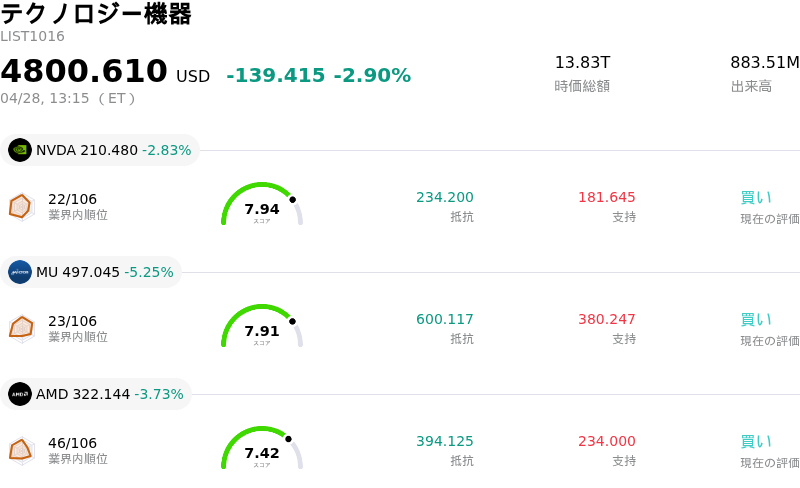Image resolution: width=800 pixels, height=488 pixels.
Task: Open the NVDA 210.480 ticker chip
Action: click(x=100, y=150)
